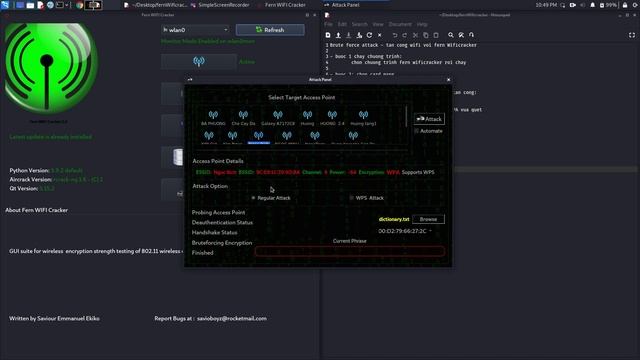Open the Notepad Edit menu
This screenshot has width=640, height=360.
[342, 24]
